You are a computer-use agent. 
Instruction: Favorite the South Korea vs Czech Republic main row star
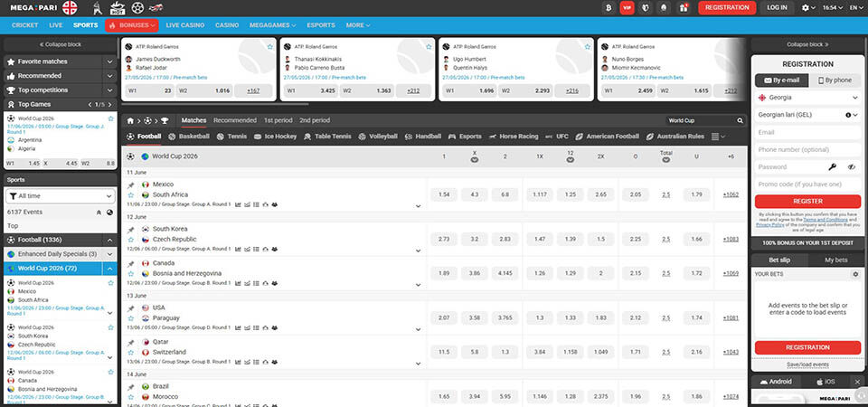pyautogui.click(x=131, y=240)
